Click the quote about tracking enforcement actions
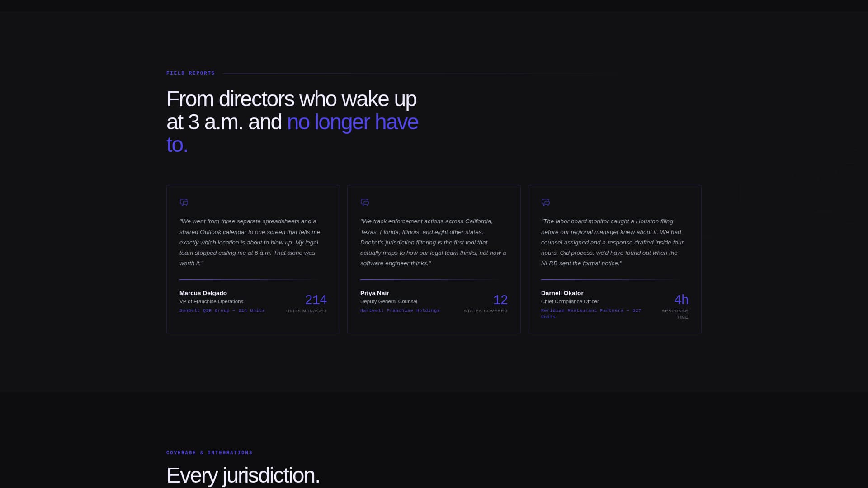The width and height of the screenshot is (868, 488). coord(433,242)
